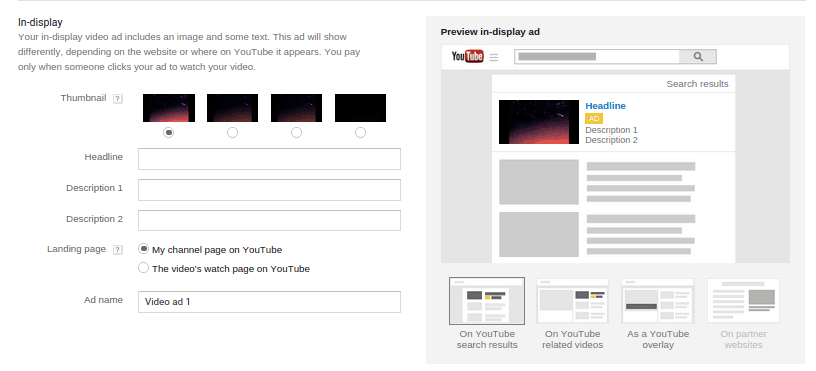The image size is (816, 371).
Task: Choose the second thumbnail radio button
Action: pyautogui.click(x=233, y=133)
